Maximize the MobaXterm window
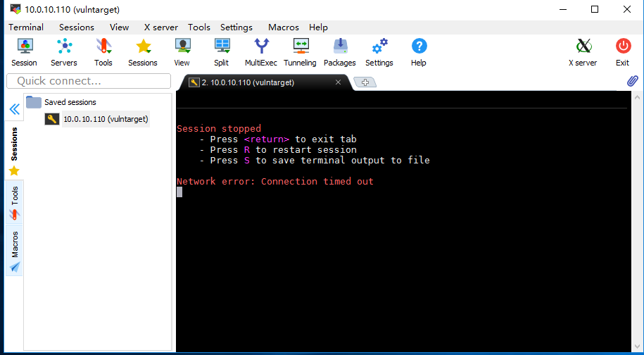Image resolution: width=644 pixels, height=355 pixels. click(x=594, y=9)
